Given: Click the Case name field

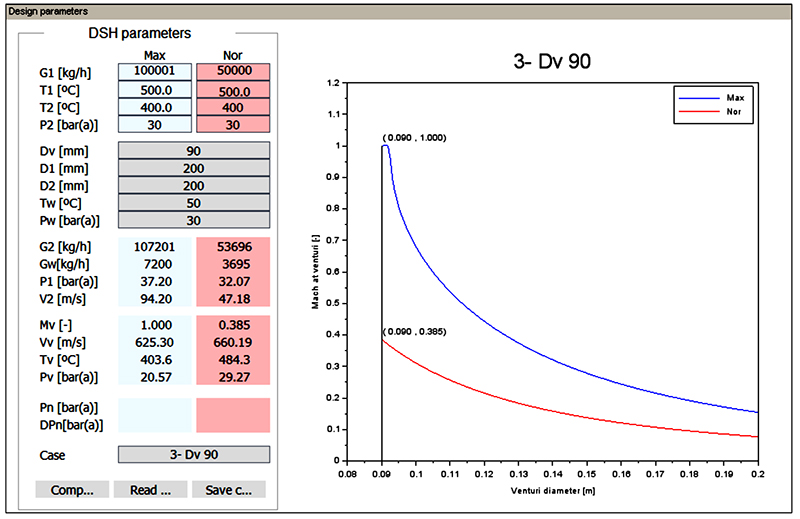Looking at the screenshot, I should tap(194, 454).
